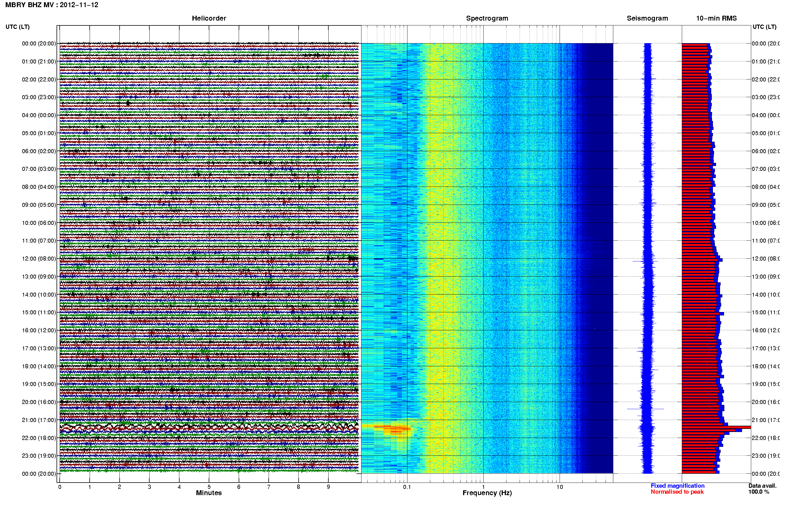The width and height of the screenshot is (812, 508).
Task: Select the '02:00 (22:00)' label on left axis
Action: point(39,79)
